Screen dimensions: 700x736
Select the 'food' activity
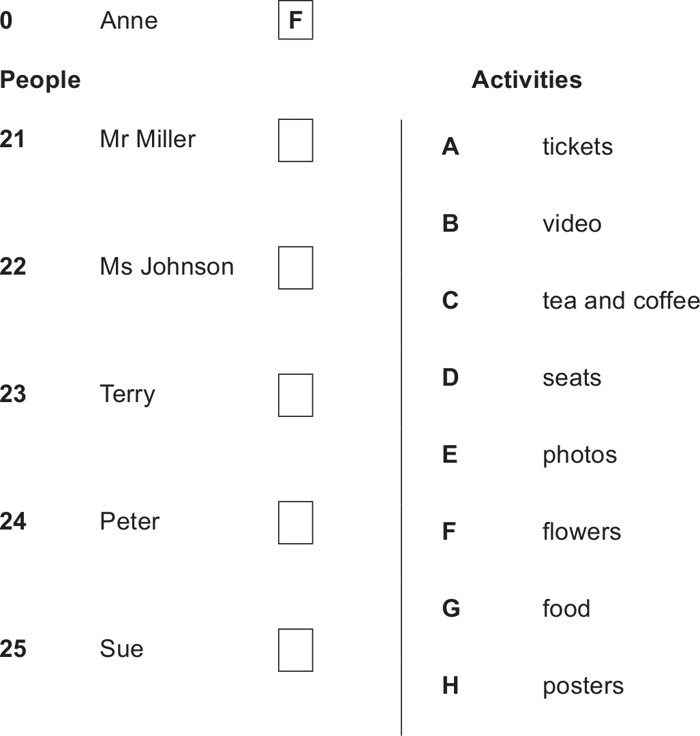tap(566, 609)
